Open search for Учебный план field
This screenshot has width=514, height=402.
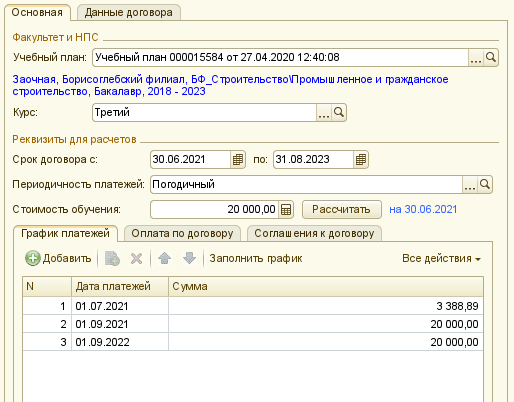[x=491, y=57]
